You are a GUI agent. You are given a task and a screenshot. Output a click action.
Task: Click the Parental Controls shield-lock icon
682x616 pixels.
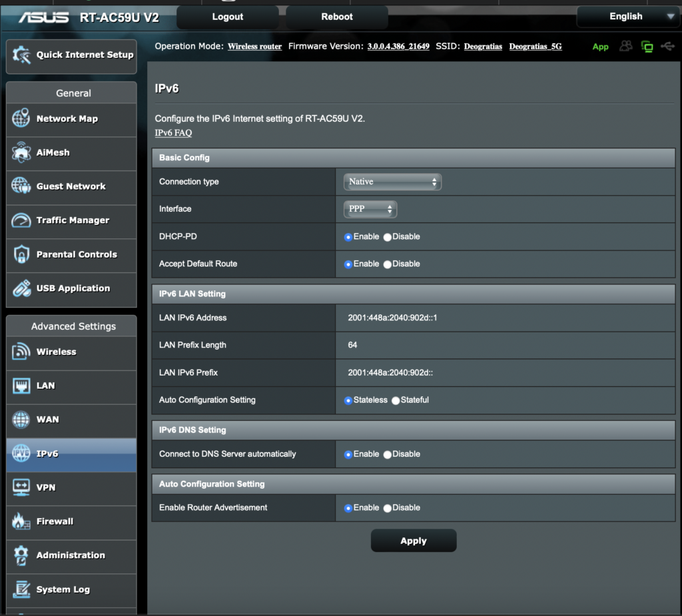pyautogui.click(x=21, y=254)
